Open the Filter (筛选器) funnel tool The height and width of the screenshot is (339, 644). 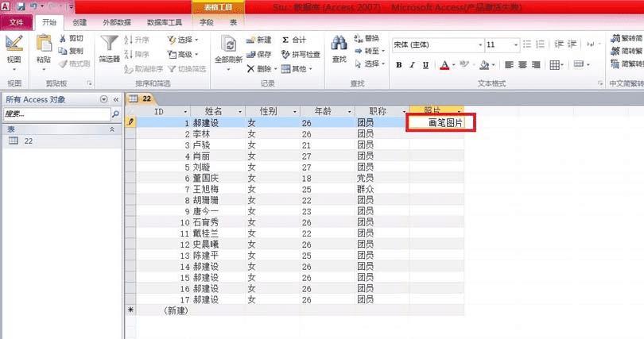[x=109, y=44]
